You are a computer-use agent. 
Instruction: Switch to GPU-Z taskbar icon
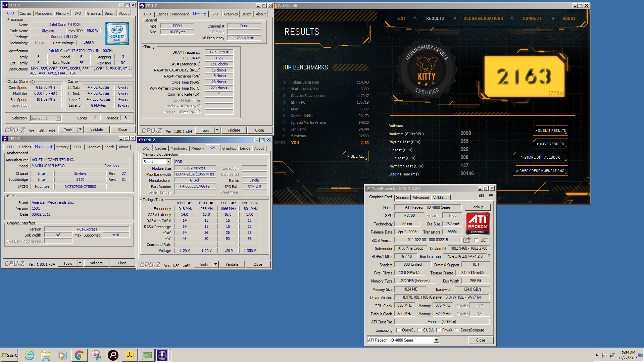pos(147,355)
